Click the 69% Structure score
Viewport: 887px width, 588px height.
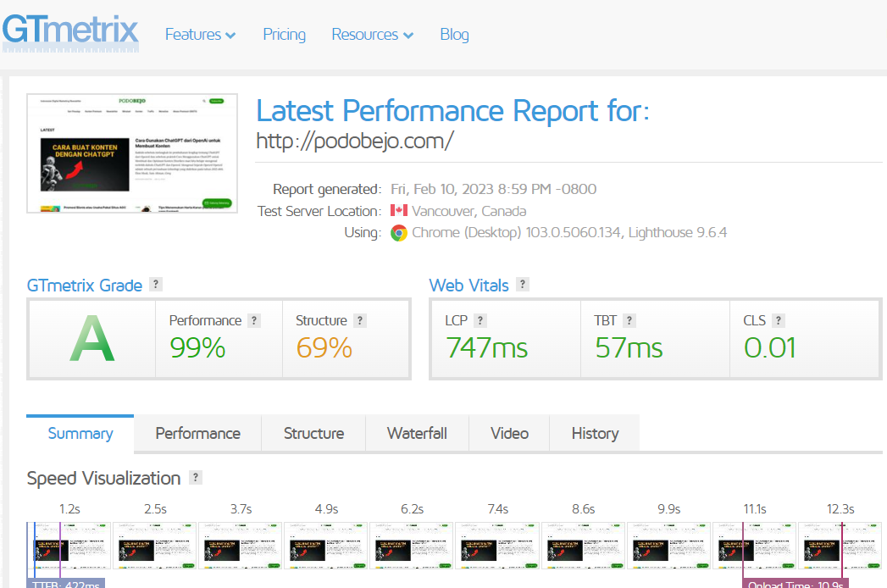pos(324,347)
